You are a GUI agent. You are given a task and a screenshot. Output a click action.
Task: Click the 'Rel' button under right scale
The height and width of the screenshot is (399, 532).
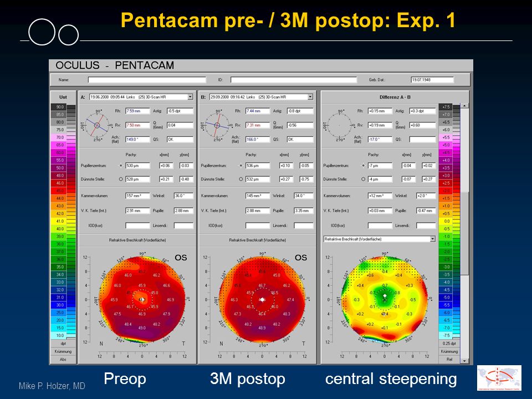tap(449, 359)
